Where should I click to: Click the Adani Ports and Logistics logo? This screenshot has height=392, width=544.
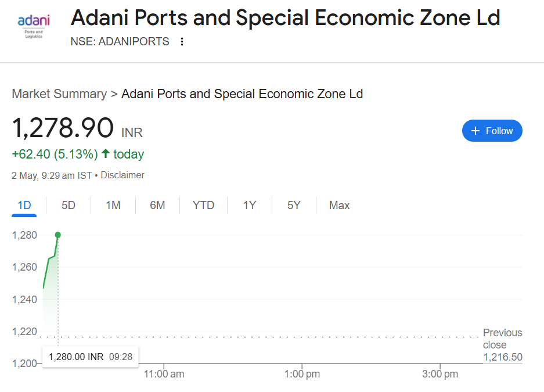point(34,26)
